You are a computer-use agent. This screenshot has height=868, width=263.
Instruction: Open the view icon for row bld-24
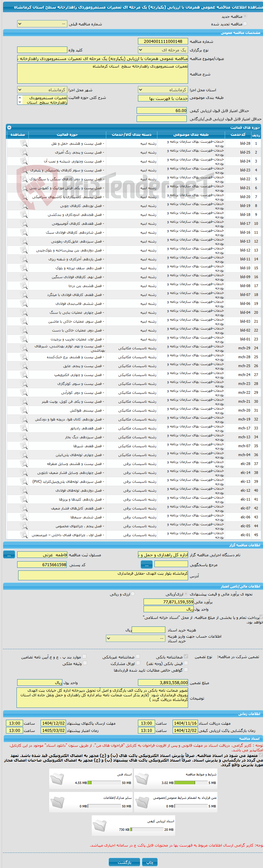coord(24,161)
